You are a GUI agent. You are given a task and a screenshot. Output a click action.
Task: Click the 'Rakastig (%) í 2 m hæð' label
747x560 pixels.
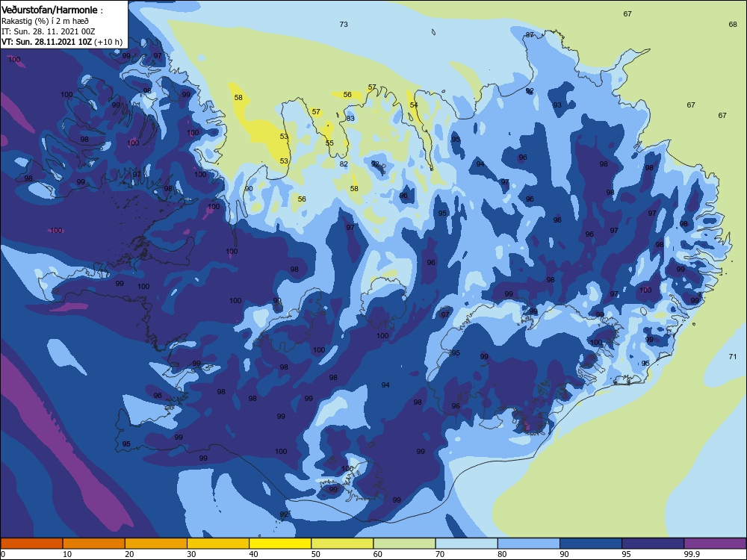tap(45, 21)
